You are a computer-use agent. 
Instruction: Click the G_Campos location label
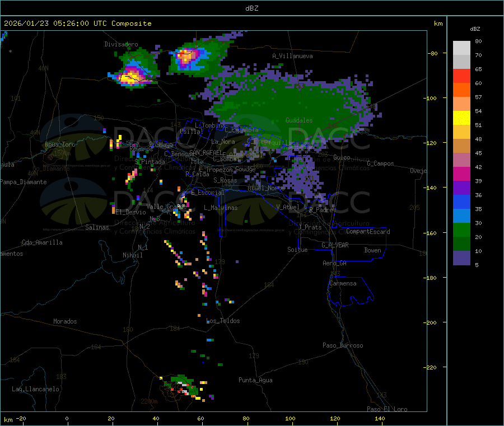[x=381, y=163]
